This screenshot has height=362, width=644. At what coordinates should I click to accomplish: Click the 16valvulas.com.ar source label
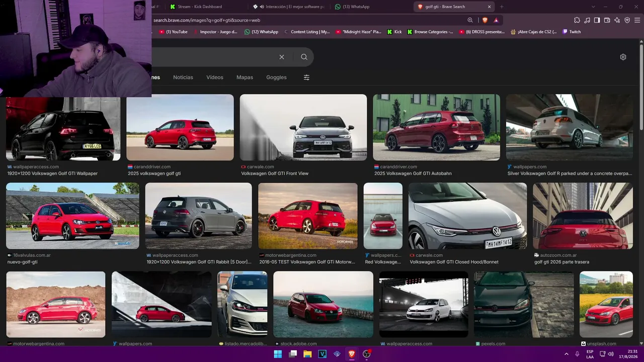point(32,255)
